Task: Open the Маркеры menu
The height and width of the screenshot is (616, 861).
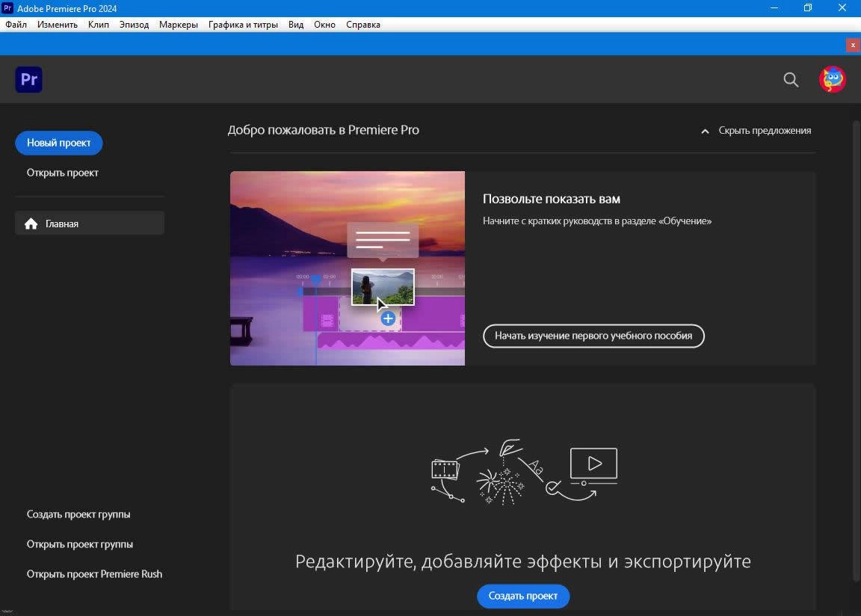Action: 179,25
